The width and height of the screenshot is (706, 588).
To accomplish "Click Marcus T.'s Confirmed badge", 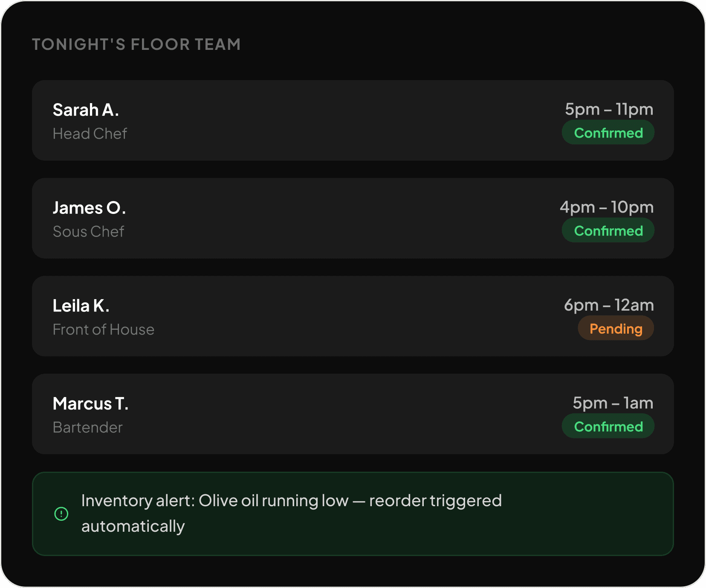I will tap(608, 427).
